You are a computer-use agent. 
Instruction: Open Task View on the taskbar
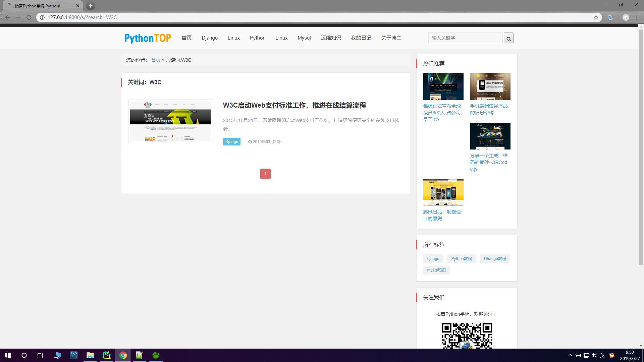pos(40,355)
